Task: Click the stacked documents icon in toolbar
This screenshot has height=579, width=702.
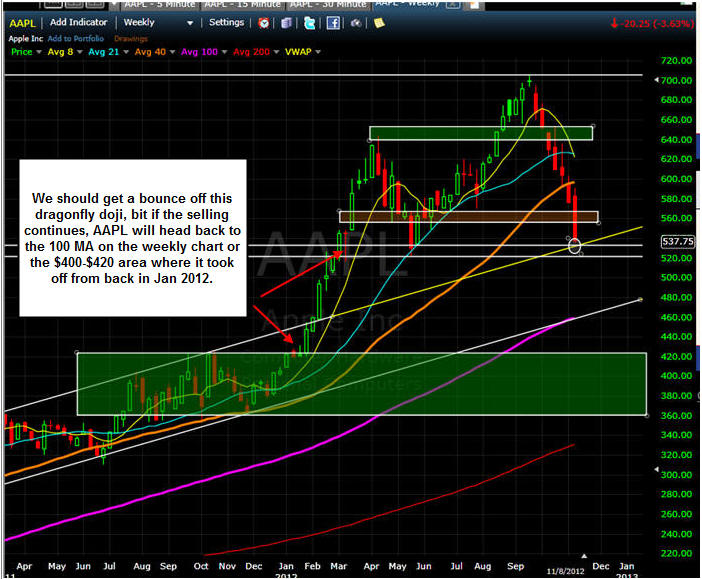Action: (286, 23)
